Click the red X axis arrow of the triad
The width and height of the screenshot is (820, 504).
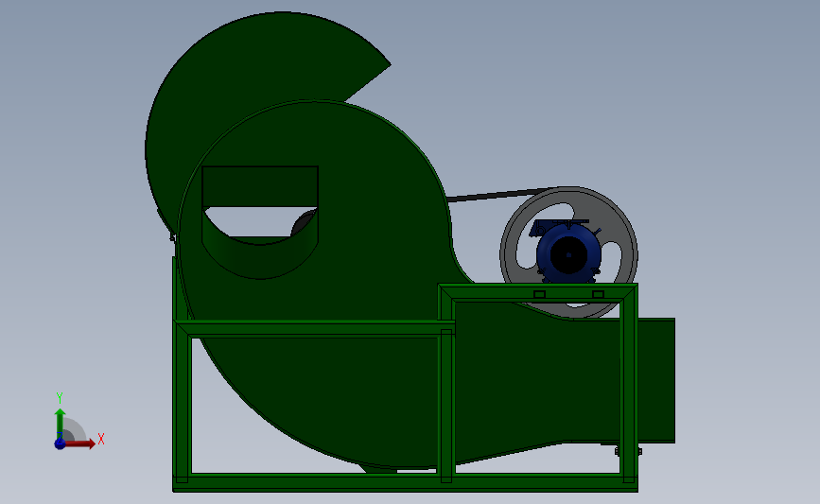(79, 443)
